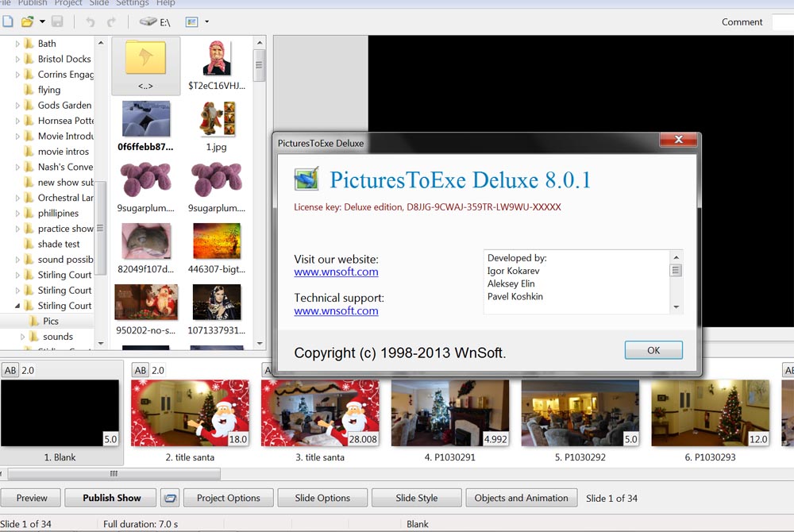Expand the Gods Garden folder

pos(17,106)
